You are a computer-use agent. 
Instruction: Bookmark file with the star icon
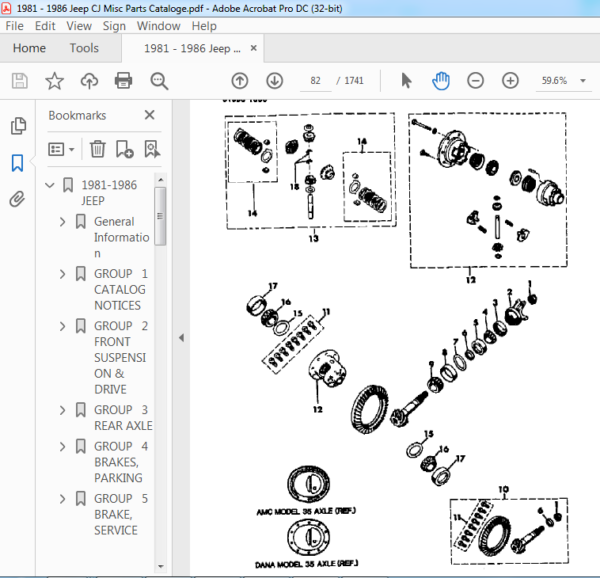(54, 81)
